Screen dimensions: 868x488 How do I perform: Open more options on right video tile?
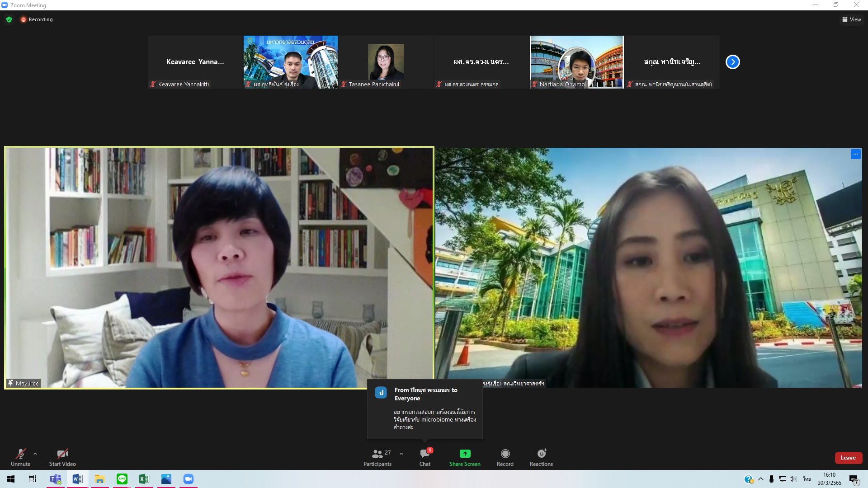point(855,154)
